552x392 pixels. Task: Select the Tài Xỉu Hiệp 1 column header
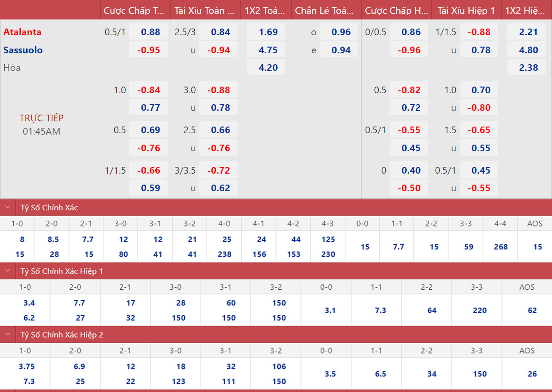click(x=466, y=10)
